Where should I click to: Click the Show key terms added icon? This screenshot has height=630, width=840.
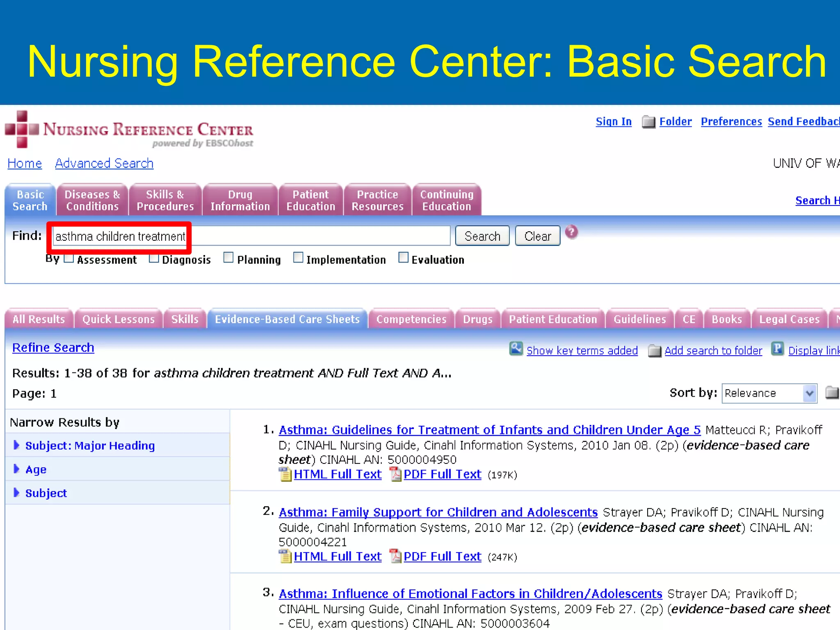pos(516,349)
